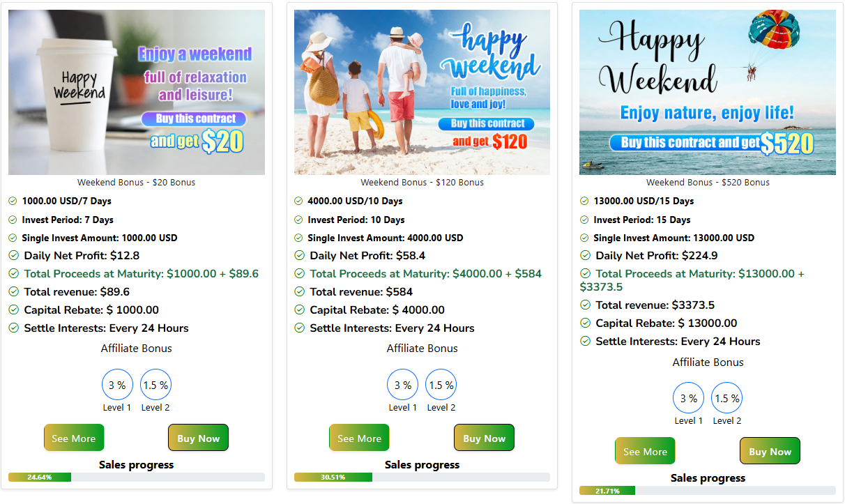The image size is (845, 504).
Task: Click the check icon beside Capital Rebate: $ 13000.00
Action: click(x=585, y=323)
